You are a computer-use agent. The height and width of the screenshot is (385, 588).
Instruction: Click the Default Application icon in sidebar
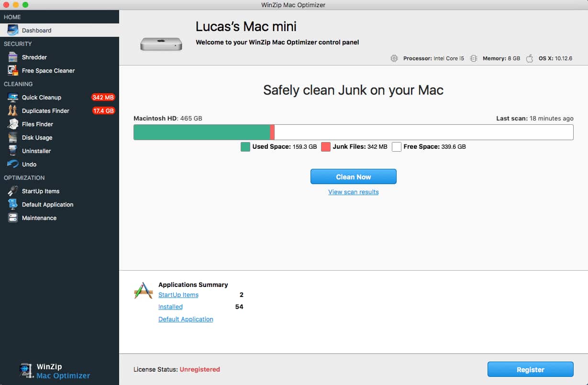coord(12,204)
